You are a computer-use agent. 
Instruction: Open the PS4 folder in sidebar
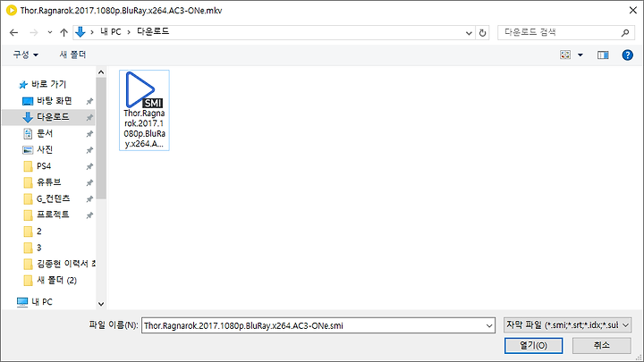[44, 166]
